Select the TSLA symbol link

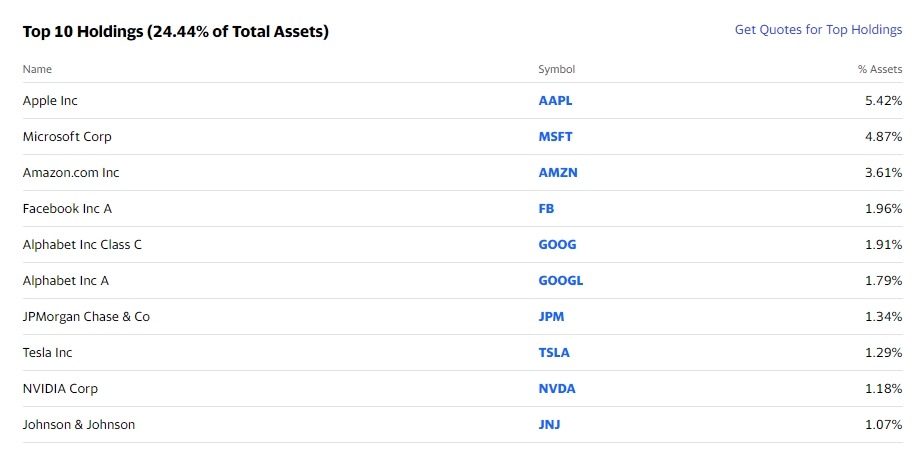554,353
